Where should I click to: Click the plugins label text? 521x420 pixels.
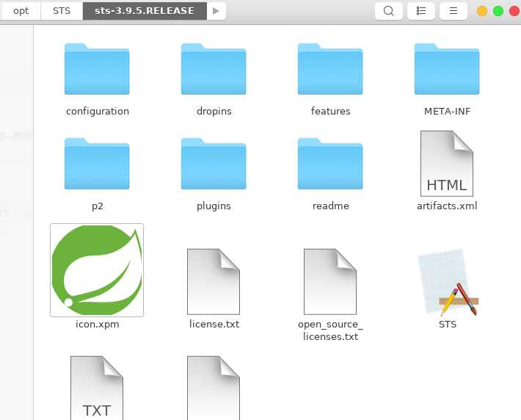214,206
